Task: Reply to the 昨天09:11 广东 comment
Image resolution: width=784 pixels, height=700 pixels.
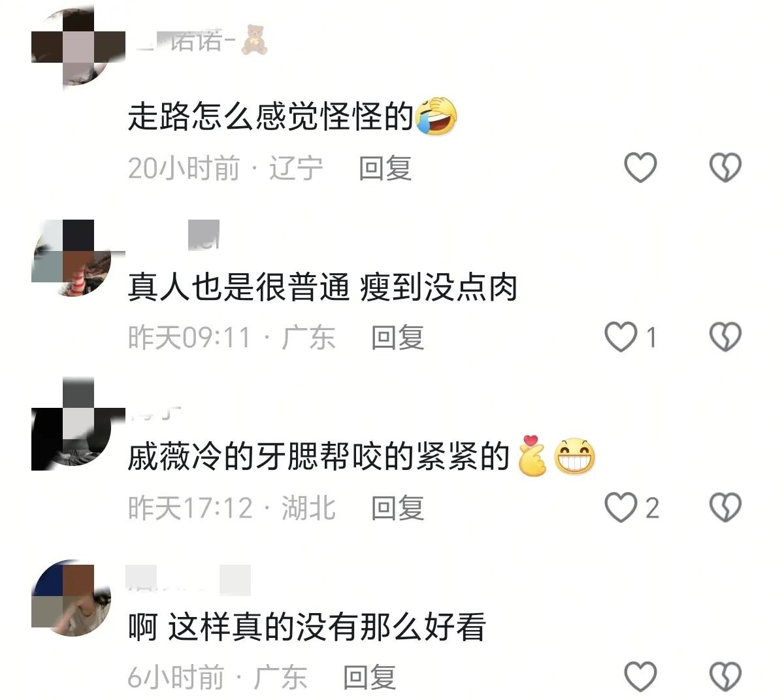Action: click(x=397, y=338)
